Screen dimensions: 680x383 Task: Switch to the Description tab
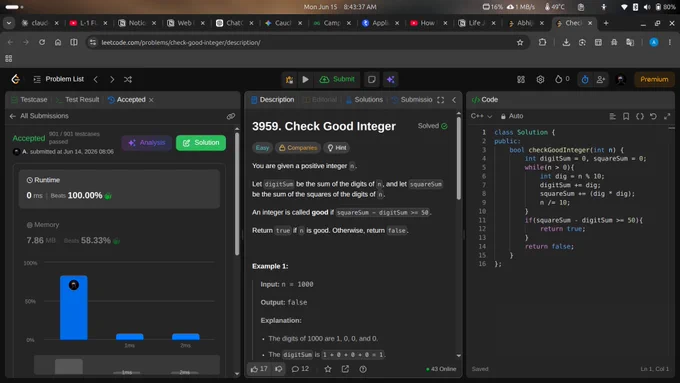pyautogui.click(x=273, y=100)
